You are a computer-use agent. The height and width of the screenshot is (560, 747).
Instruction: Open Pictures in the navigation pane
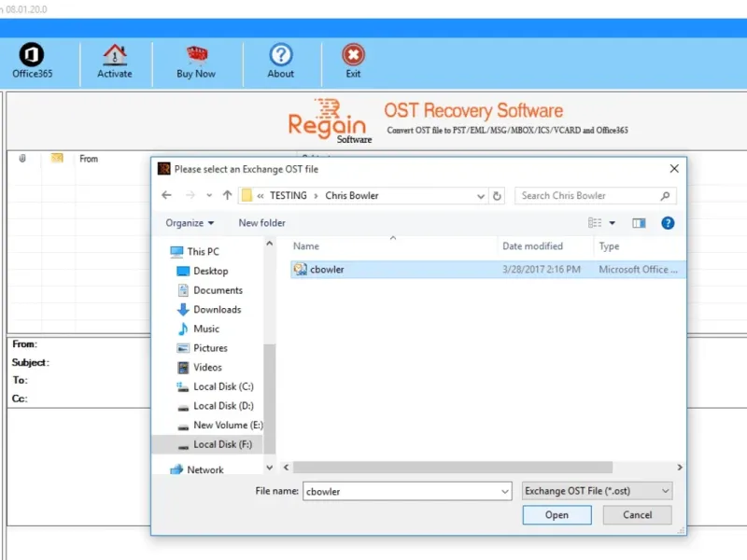click(210, 348)
